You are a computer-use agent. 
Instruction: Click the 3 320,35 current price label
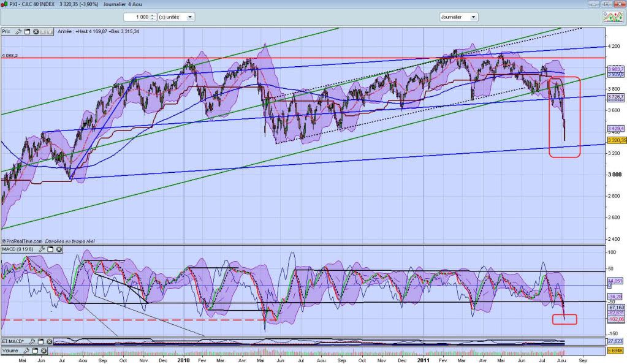coord(615,140)
